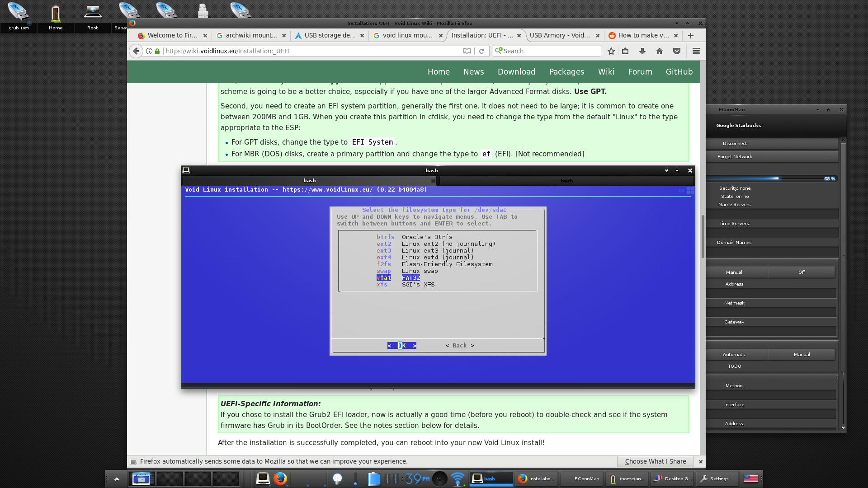Switch to 'How to make v...' Firefox tab

click(643, 35)
